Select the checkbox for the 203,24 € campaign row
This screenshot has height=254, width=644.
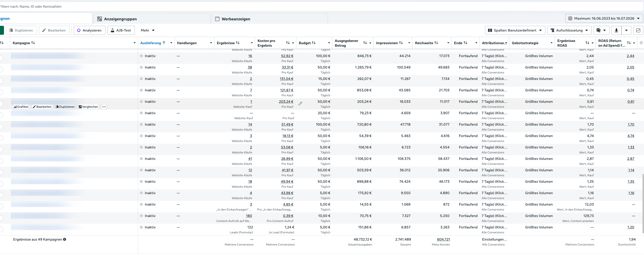pyautogui.click(x=1, y=104)
